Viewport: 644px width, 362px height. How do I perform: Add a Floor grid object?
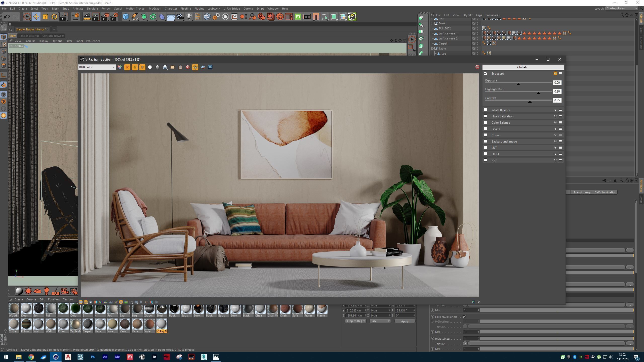[x=171, y=17]
